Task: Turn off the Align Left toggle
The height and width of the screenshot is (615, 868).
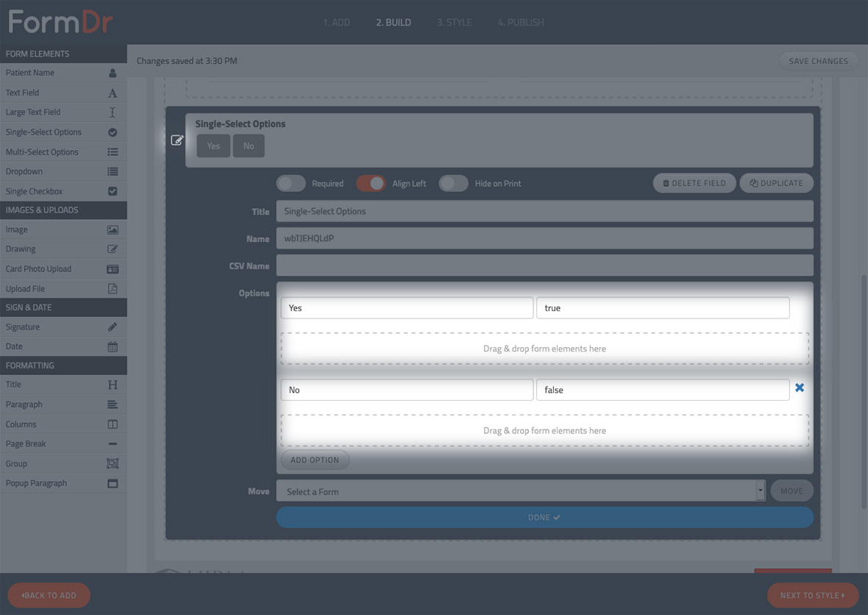Action: (x=371, y=183)
